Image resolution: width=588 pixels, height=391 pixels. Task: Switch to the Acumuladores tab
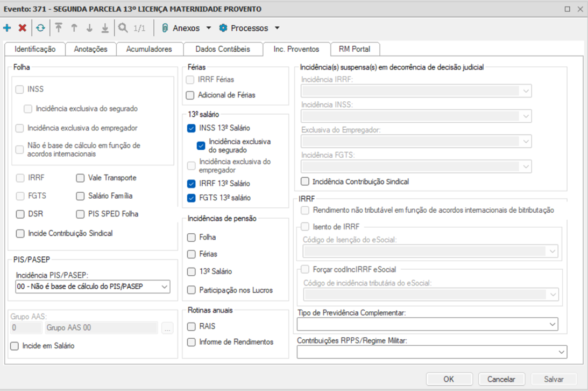pyautogui.click(x=149, y=49)
